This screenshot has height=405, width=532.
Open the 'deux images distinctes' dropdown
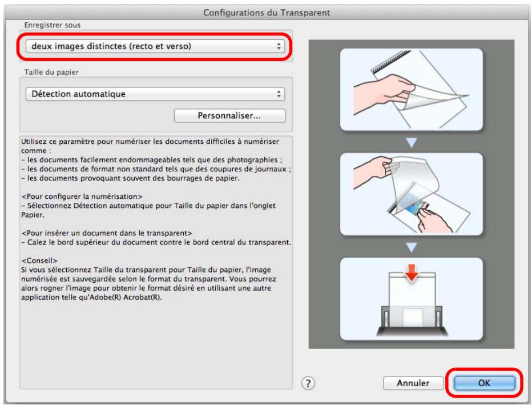[155, 46]
